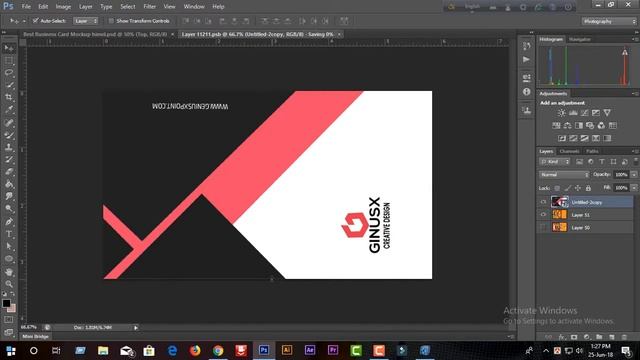Add a Photo Filter adjustment
The height and width of the screenshot is (360, 640).
[590, 126]
